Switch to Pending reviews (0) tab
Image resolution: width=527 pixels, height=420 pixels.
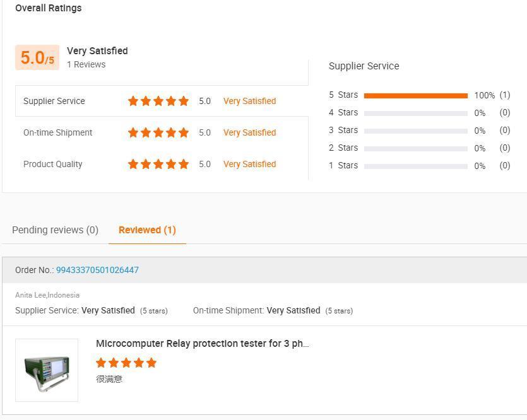pos(55,230)
